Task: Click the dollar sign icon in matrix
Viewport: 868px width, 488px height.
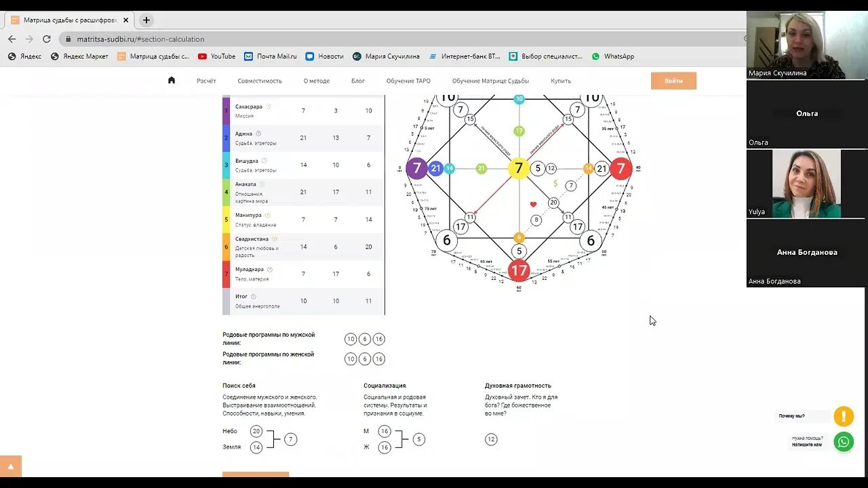Action: tap(555, 183)
